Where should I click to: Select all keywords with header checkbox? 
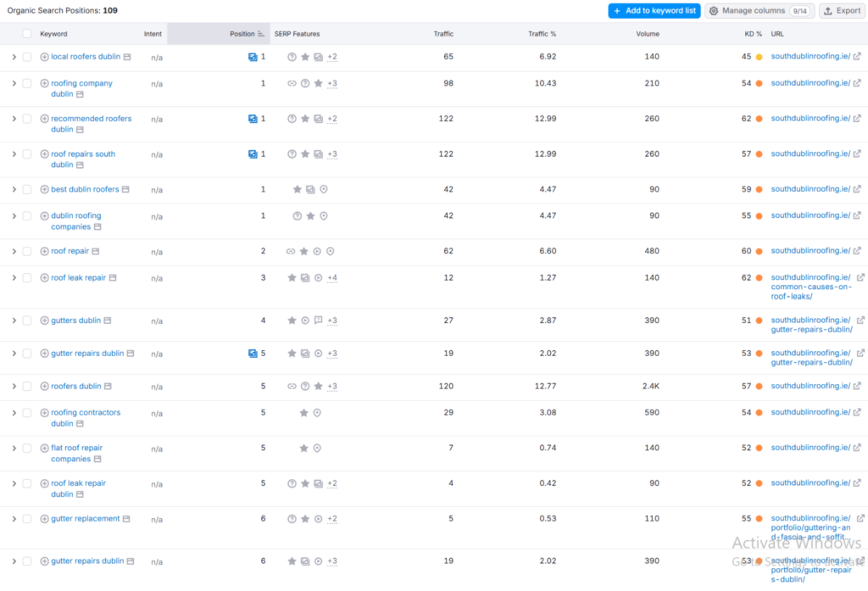26,34
